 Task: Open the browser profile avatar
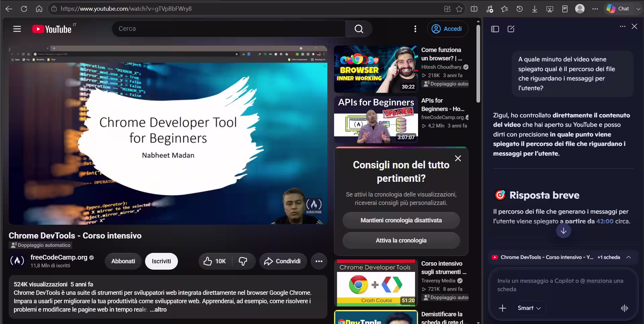tap(580, 9)
